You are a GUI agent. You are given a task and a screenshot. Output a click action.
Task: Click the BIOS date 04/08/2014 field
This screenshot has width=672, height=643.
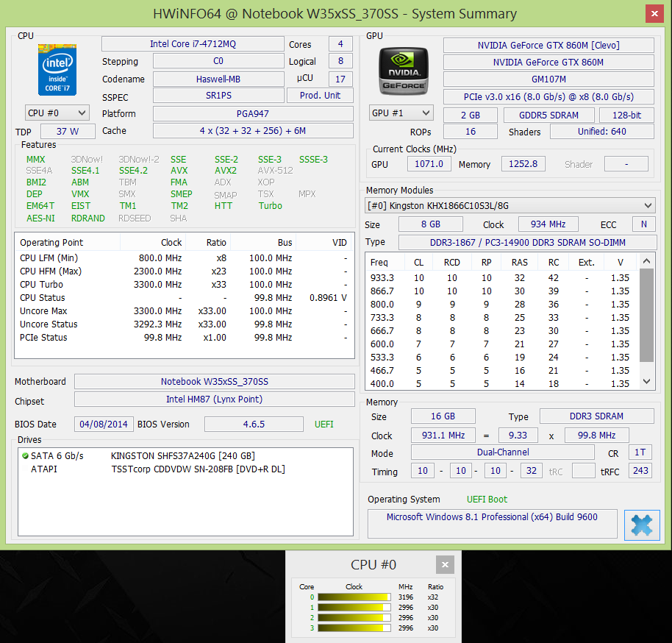pos(104,424)
